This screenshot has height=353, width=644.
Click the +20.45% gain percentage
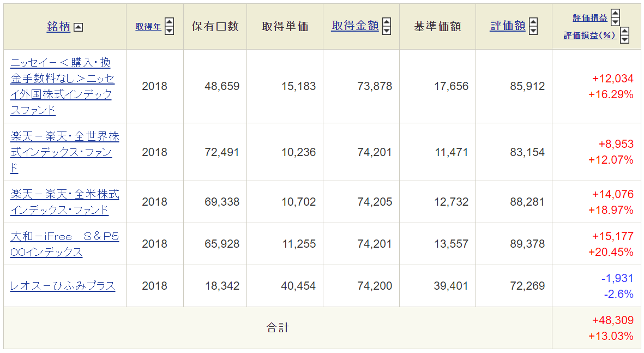click(611, 252)
